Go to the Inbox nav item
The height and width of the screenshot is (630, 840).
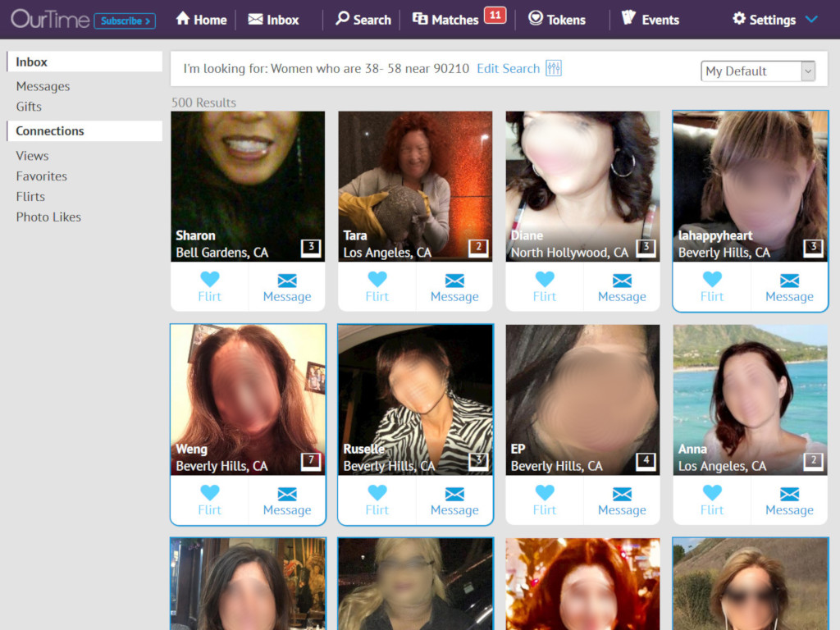coord(273,20)
